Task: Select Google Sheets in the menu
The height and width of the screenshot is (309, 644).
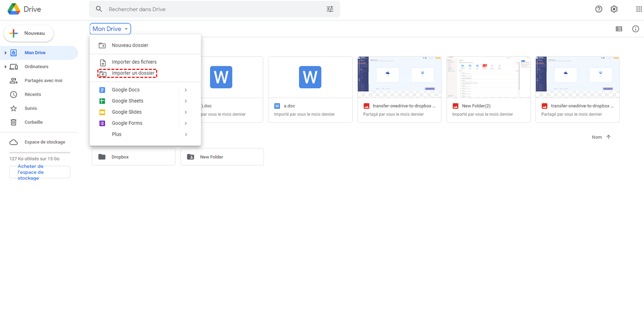Action: pos(145,101)
